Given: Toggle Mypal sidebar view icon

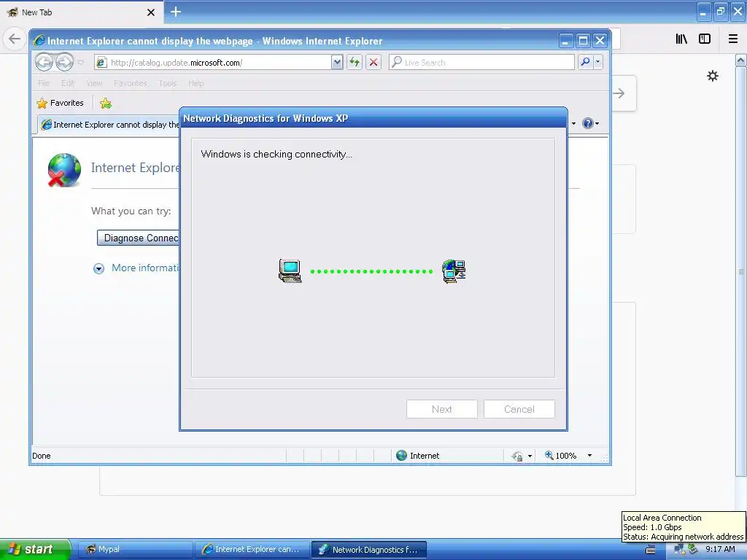Looking at the screenshot, I should click(705, 39).
